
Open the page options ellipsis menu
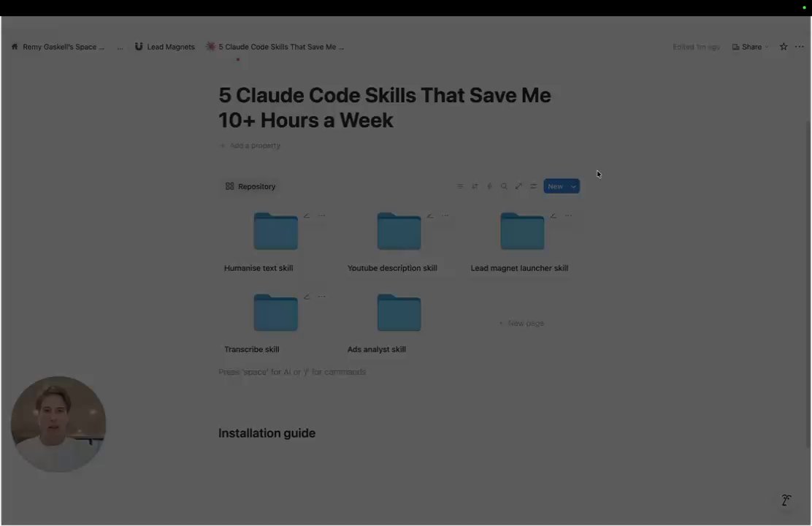coord(800,47)
